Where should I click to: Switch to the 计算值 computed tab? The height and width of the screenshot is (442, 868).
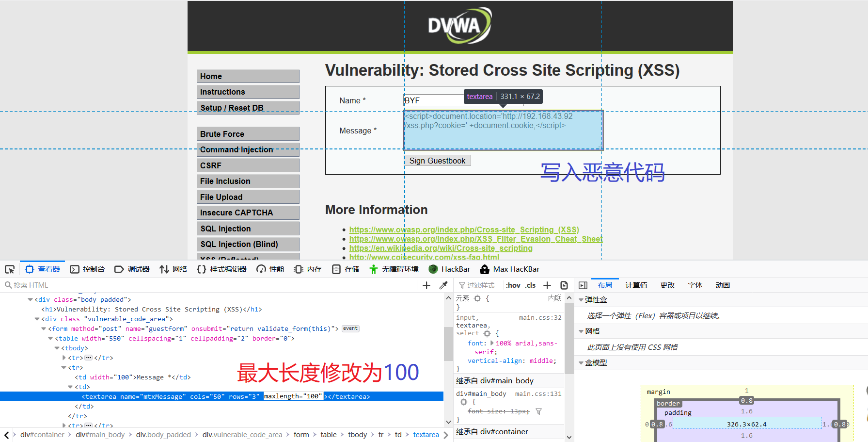[636, 285]
